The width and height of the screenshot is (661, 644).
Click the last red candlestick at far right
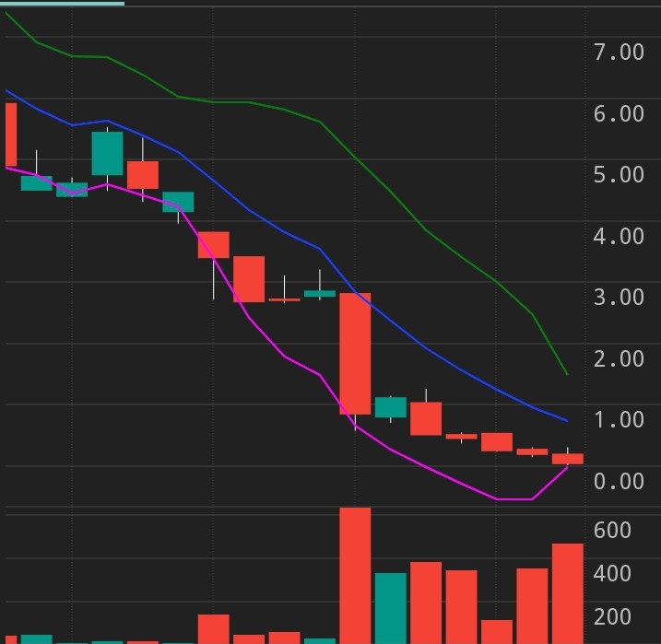click(x=568, y=458)
